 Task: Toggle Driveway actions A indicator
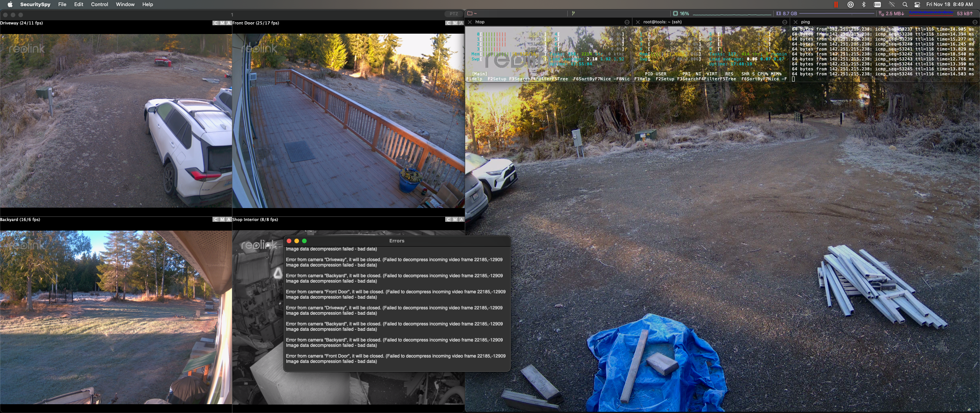[x=229, y=23]
